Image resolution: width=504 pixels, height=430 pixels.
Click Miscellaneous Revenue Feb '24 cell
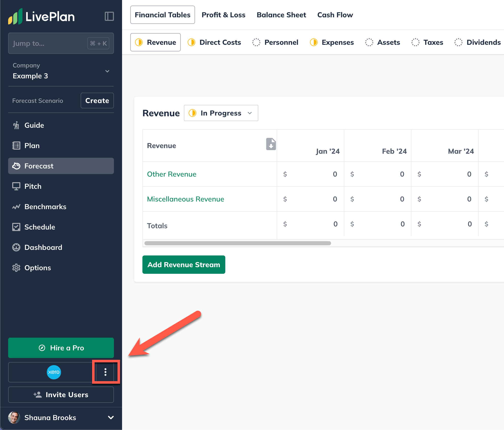(x=378, y=199)
